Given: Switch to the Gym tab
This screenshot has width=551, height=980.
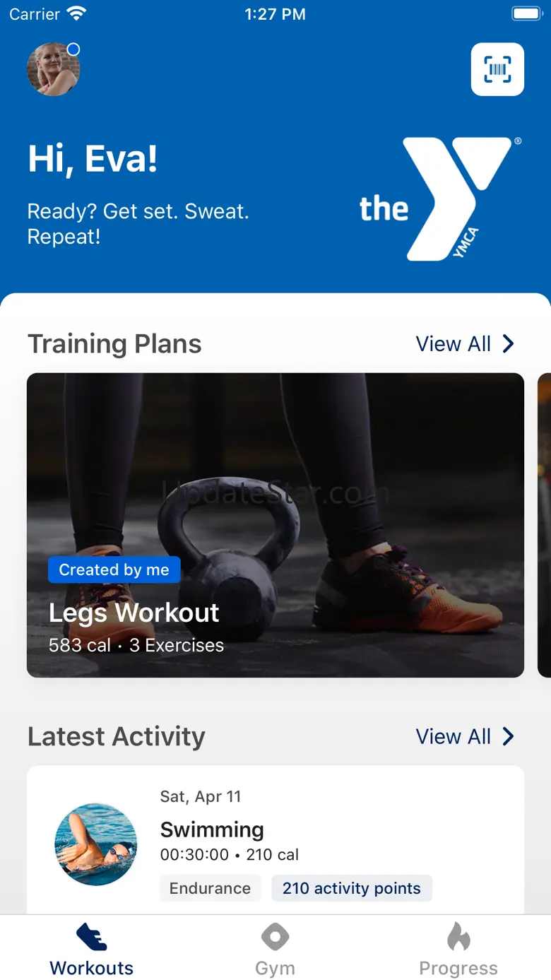Looking at the screenshot, I should 275,948.
